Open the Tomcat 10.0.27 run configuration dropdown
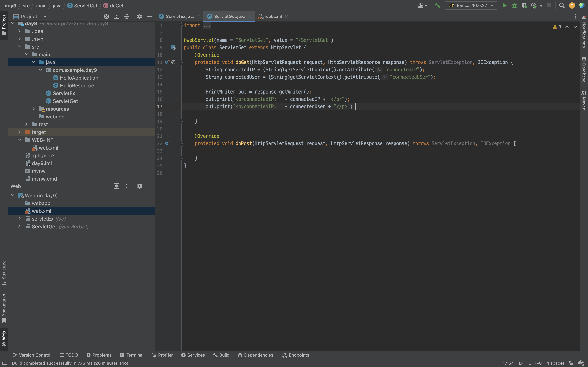588x367 pixels. pyautogui.click(x=471, y=6)
